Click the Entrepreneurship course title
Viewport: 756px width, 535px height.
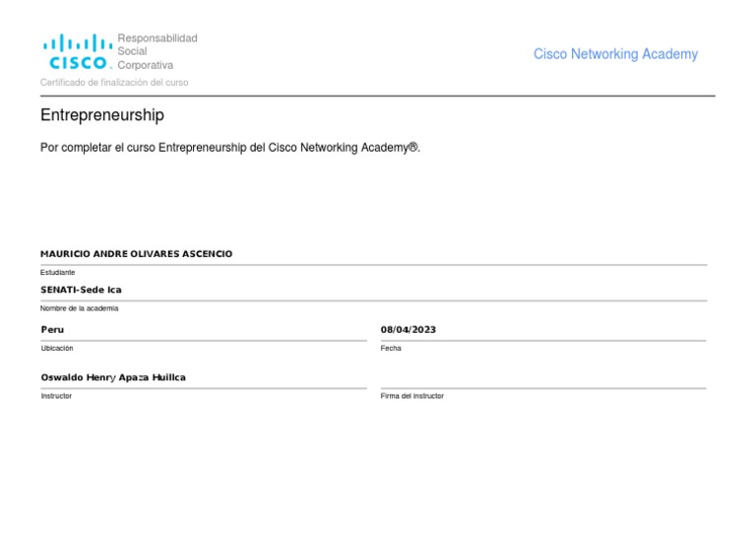tap(102, 115)
